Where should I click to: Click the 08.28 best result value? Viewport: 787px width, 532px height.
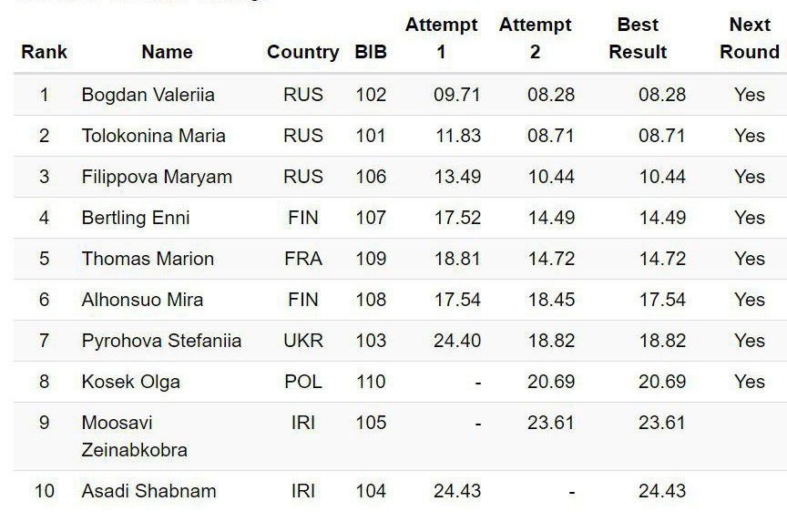coord(661,95)
